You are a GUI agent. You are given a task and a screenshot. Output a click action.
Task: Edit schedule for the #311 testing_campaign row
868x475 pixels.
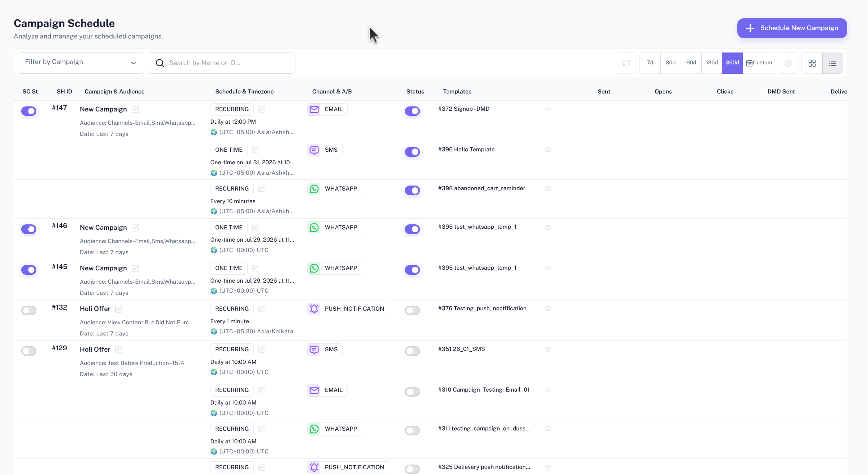[x=262, y=429]
